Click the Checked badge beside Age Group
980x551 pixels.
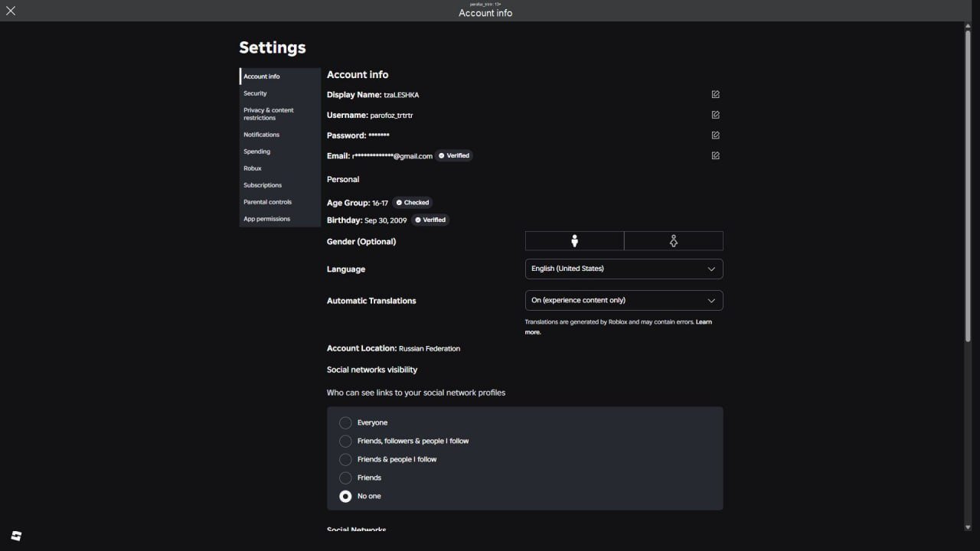click(412, 203)
